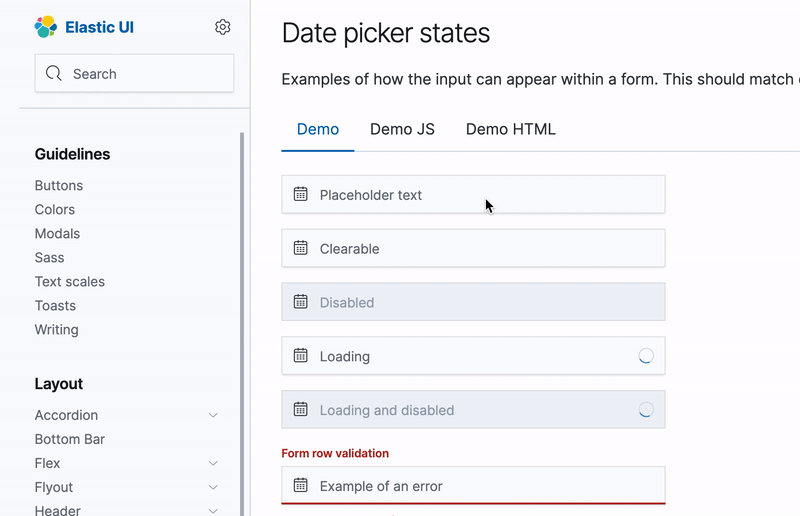Viewport: 800px width, 516px height.
Task: Click calendar icon in Loading field
Action: 300,356
